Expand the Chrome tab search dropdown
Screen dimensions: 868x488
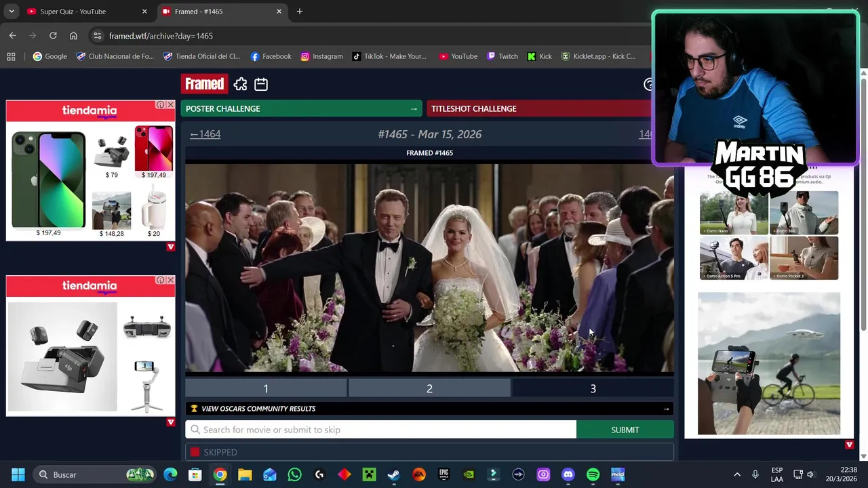coord(11,12)
